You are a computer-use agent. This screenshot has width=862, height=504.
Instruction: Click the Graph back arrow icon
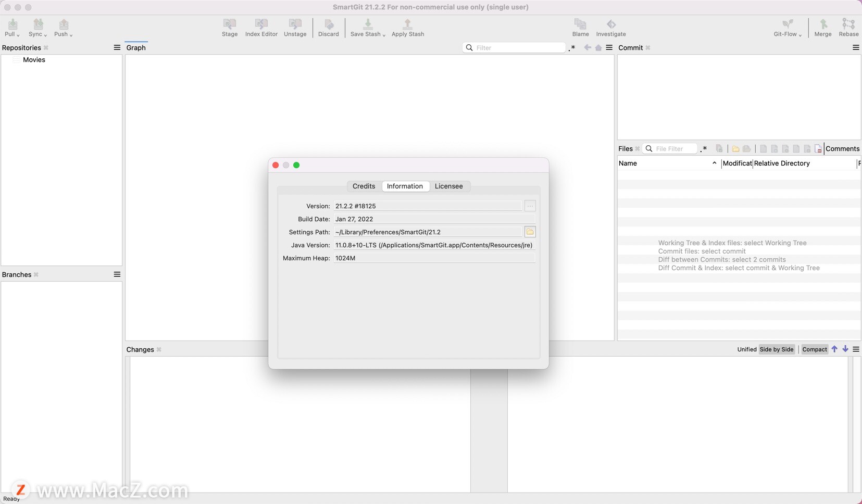tap(588, 47)
